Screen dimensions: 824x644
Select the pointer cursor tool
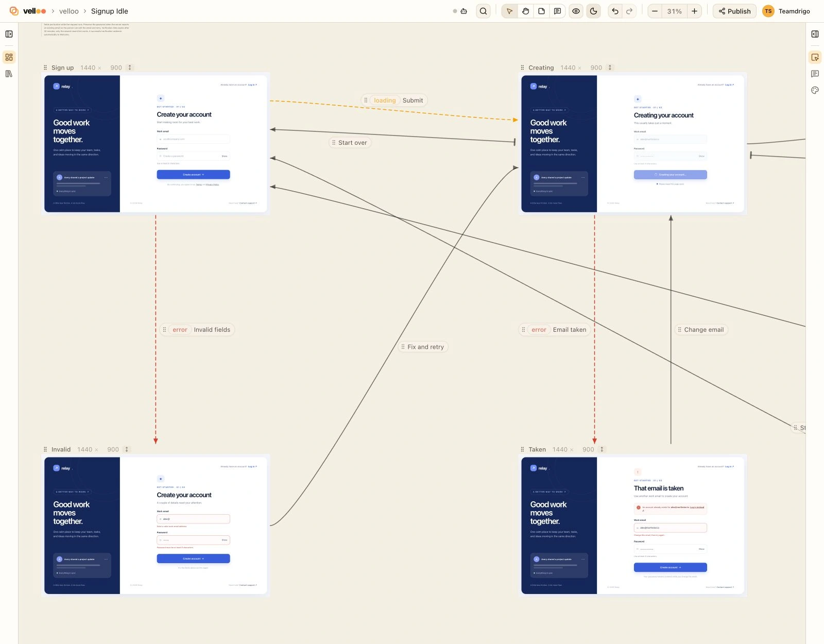(x=509, y=11)
